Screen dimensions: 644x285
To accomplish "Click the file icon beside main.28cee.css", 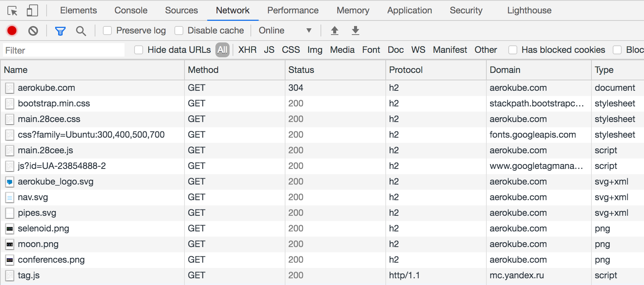I will (10, 119).
